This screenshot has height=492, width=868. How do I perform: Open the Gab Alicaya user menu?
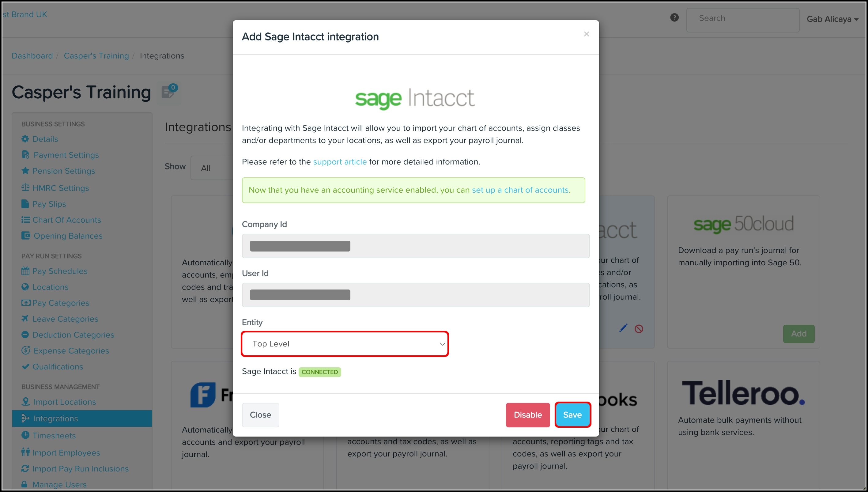[832, 19]
